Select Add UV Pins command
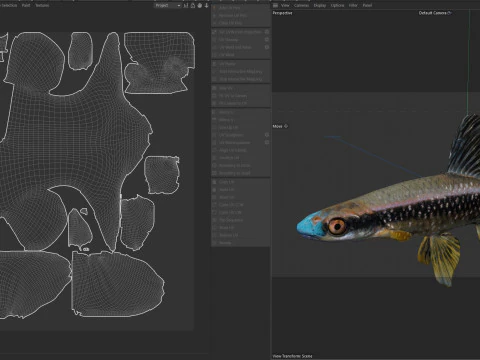The width and height of the screenshot is (480, 360). click(229, 8)
